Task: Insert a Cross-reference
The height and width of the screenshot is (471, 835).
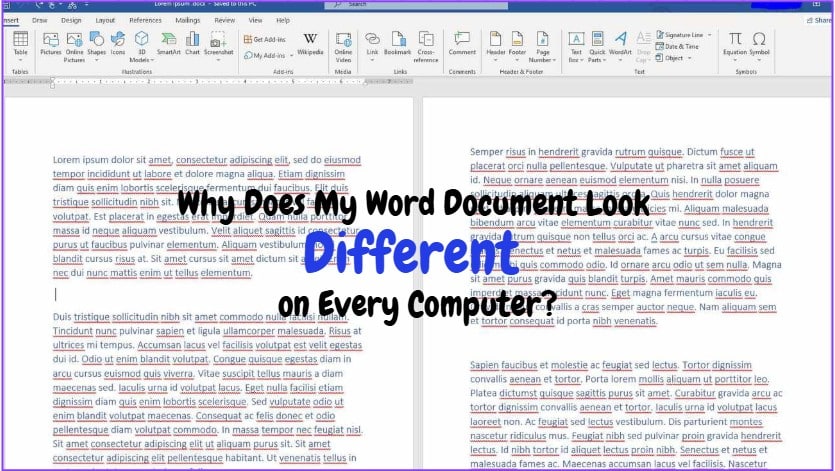Action: (425, 46)
